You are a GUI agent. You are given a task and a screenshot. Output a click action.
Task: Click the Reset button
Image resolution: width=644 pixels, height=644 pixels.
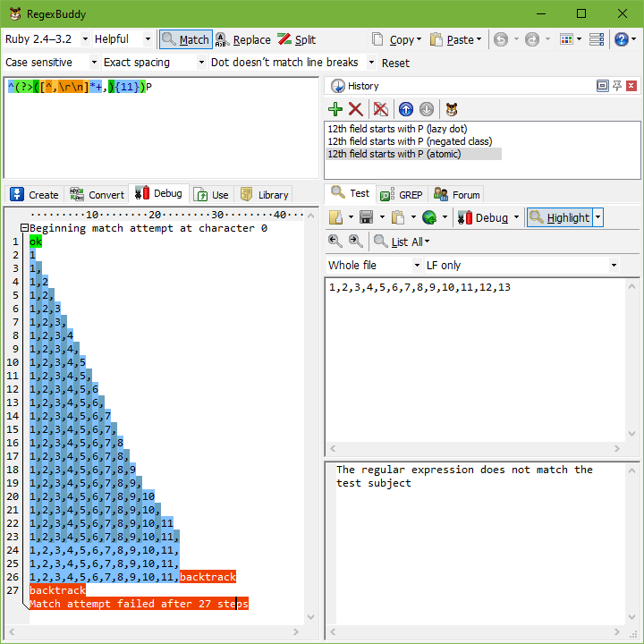coord(395,63)
